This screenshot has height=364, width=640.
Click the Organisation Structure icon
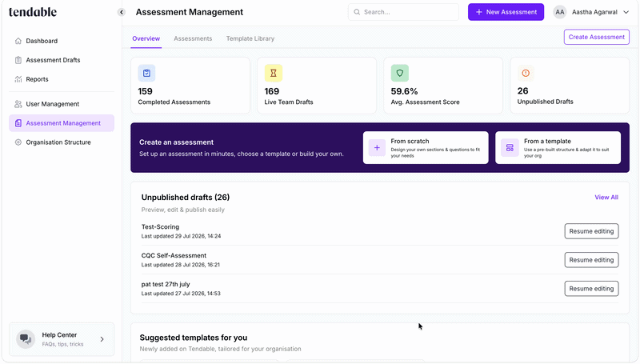coord(18,142)
